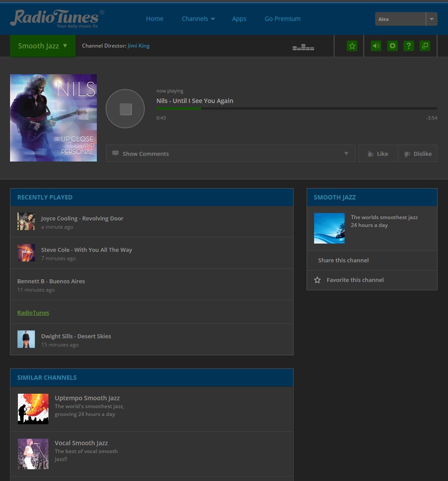
Task: Open the Alex account dropdown arrow
Action: (432, 19)
